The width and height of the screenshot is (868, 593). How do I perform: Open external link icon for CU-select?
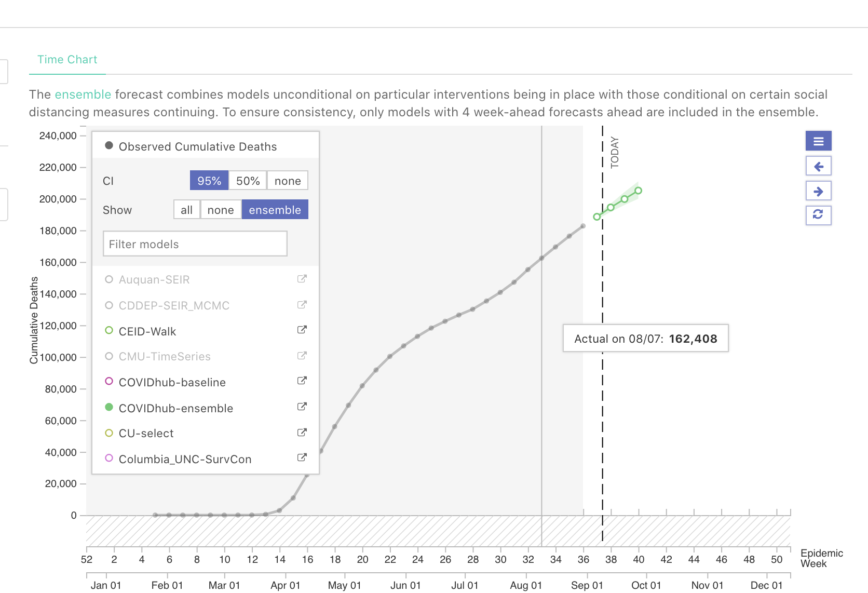(302, 432)
